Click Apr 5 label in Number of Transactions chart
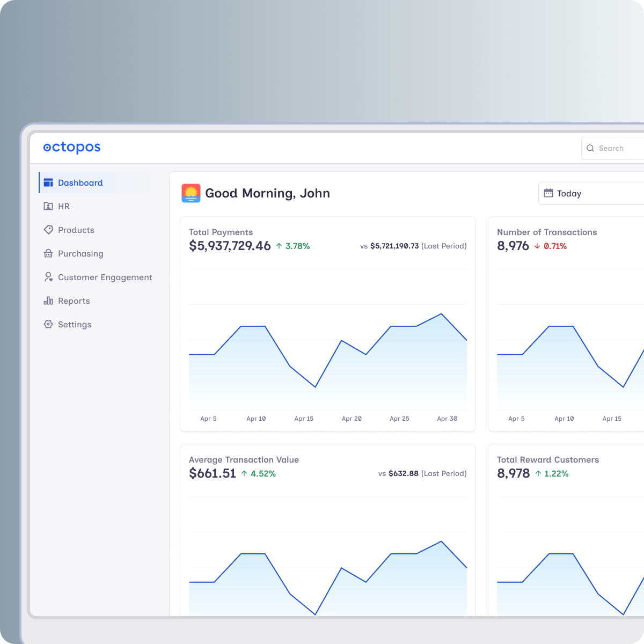The width and height of the screenshot is (644, 644). point(516,419)
